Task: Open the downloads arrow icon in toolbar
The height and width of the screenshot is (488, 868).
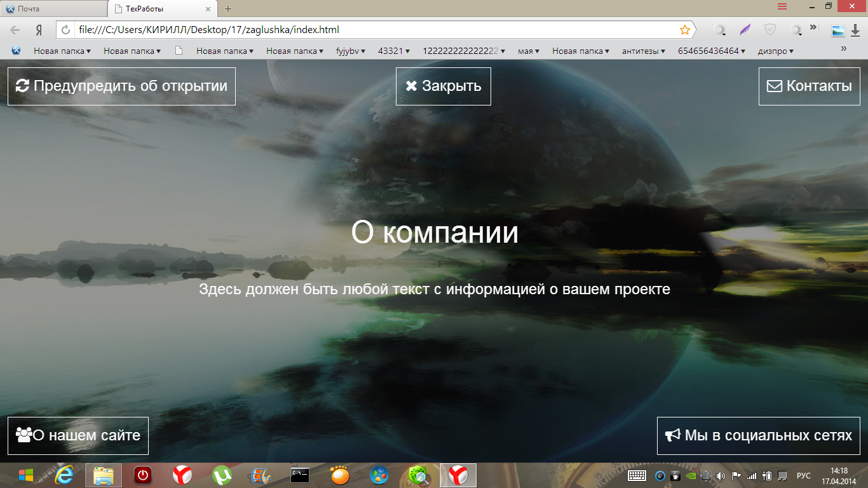Action: tap(855, 30)
